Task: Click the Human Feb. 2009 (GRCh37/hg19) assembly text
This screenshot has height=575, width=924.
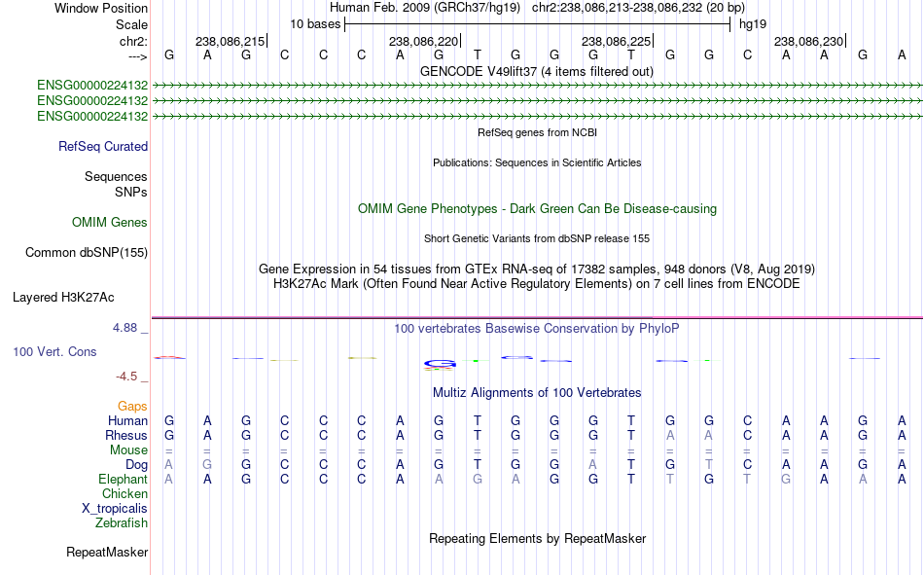Action: click(x=424, y=8)
